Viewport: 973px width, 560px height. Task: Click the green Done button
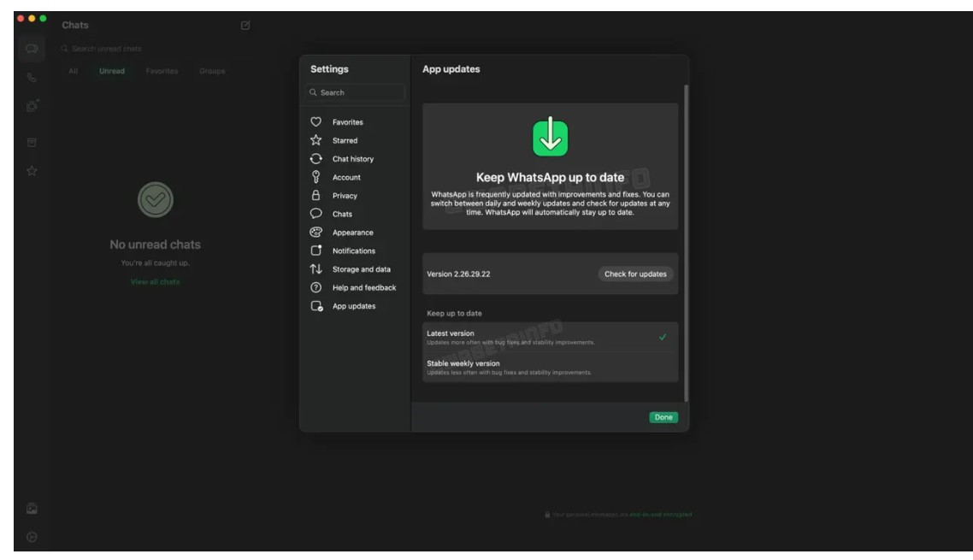click(x=663, y=417)
